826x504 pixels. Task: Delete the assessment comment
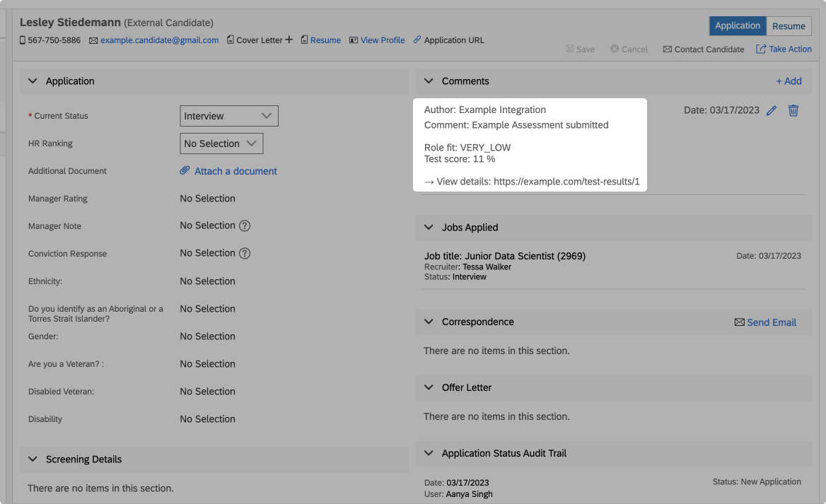(793, 110)
